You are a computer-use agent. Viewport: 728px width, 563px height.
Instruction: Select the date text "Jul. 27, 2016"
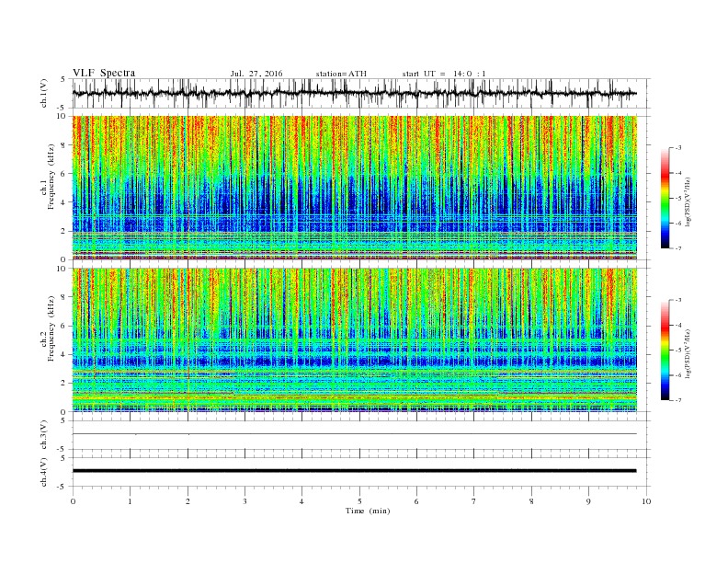pos(256,74)
